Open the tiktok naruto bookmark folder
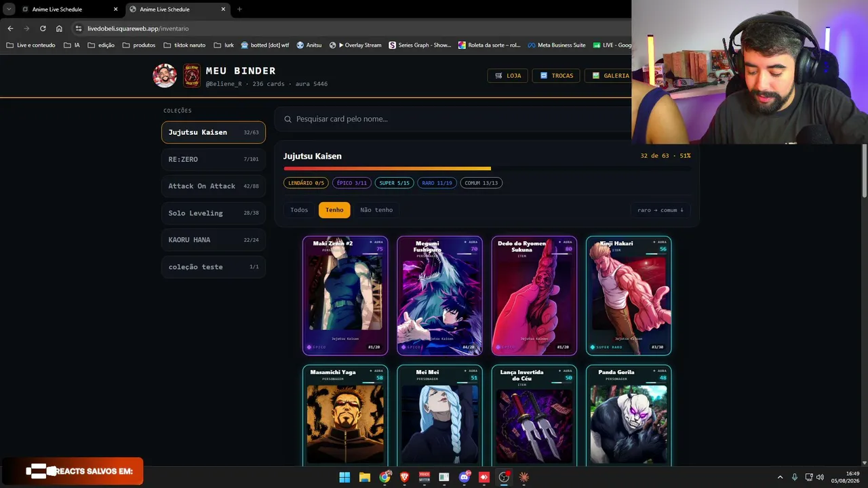This screenshot has height=488, width=868. [184, 45]
